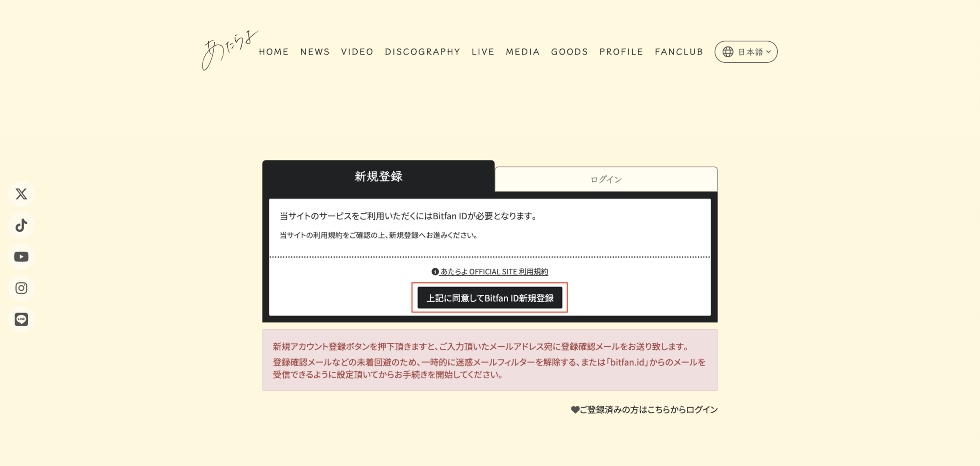Open the DISCOGRAPHY page

pos(422,52)
